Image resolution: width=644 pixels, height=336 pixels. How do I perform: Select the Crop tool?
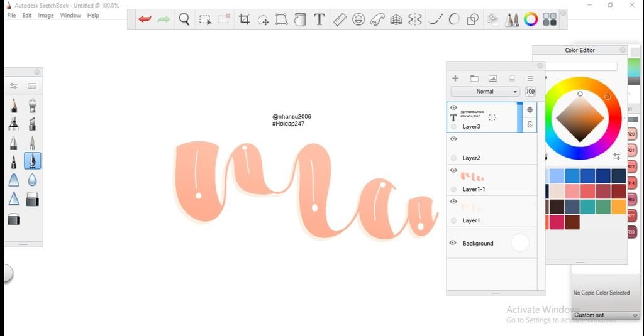tap(244, 19)
